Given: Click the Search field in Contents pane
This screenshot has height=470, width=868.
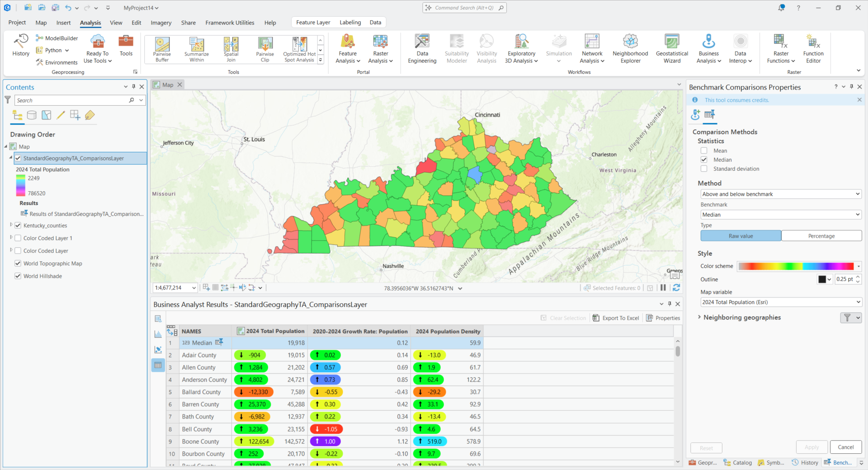Looking at the screenshot, I should click(72, 100).
